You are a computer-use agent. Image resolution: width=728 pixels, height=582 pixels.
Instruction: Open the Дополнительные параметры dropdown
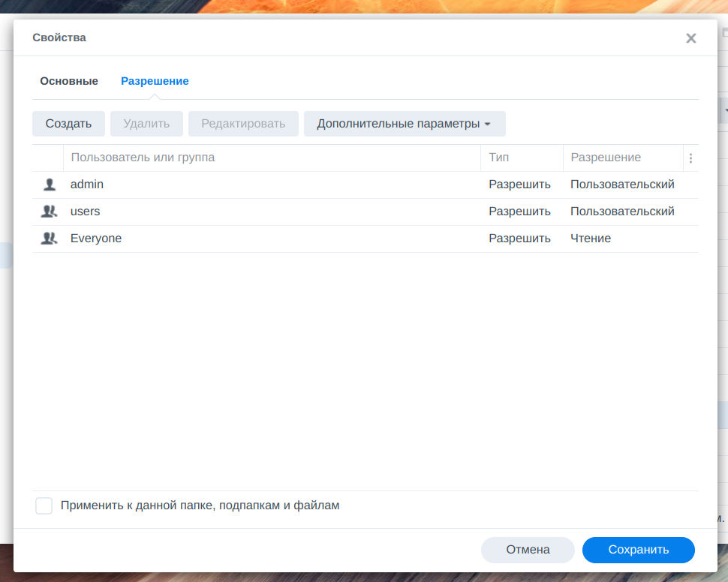(405, 123)
